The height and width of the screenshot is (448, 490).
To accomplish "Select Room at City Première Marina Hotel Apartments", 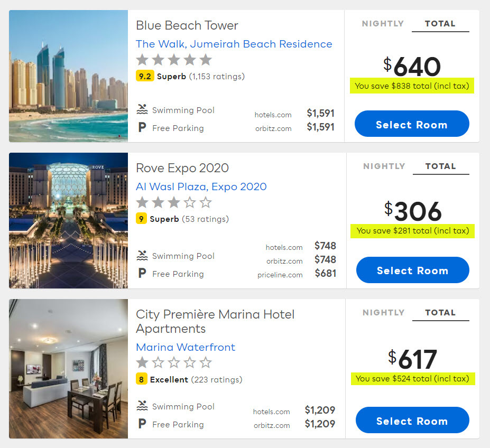I will click(x=412, y=421).
